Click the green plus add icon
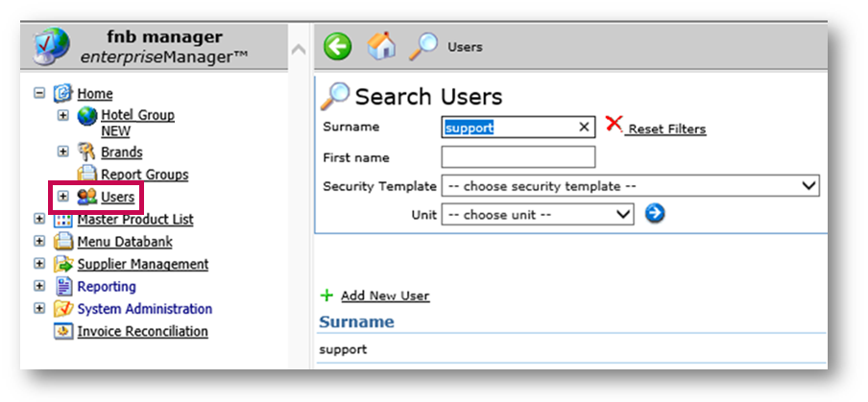 326,296
